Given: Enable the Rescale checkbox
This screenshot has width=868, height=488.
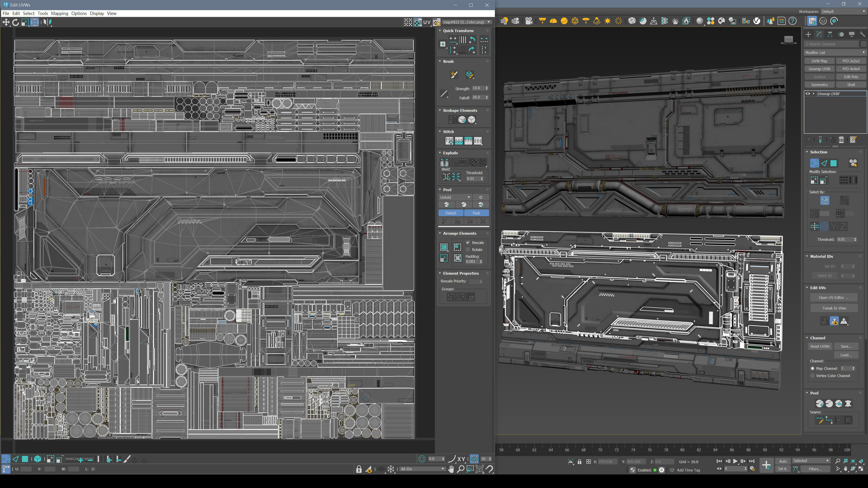Looking at the screenshot, I should [x=468, y=242].
